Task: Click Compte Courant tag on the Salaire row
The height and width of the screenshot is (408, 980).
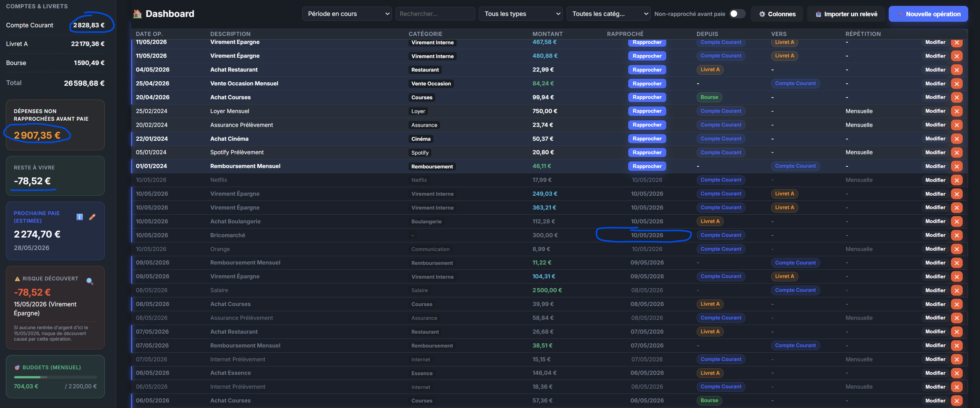Action: click(795, 290)
